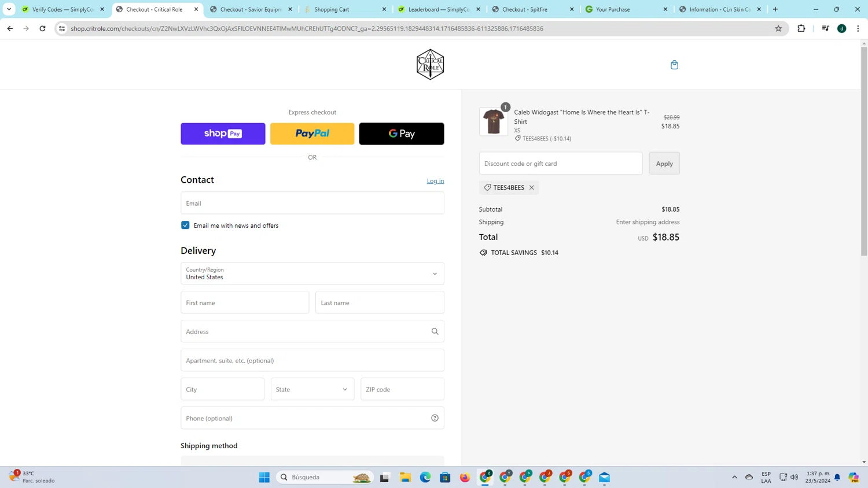Pay with Shop Pay express checkout
The height and width of the screenshot is (488, 868).
pos(223,134)
